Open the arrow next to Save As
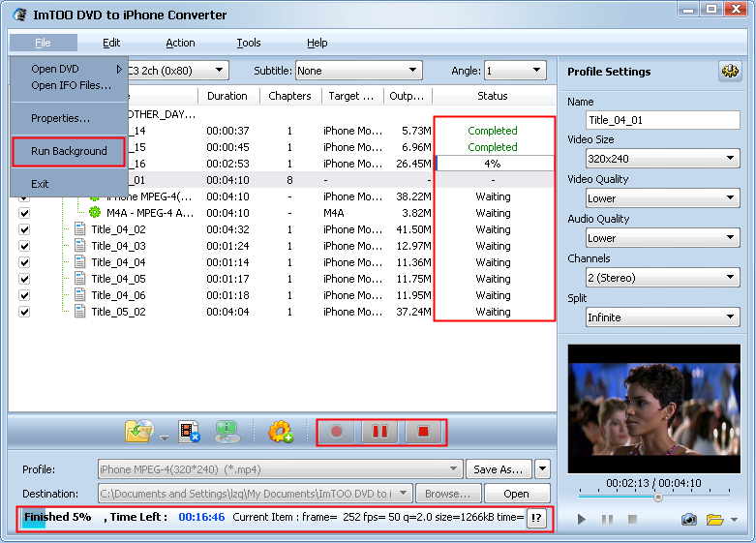 pyautogui.click(x=542, y=468)
